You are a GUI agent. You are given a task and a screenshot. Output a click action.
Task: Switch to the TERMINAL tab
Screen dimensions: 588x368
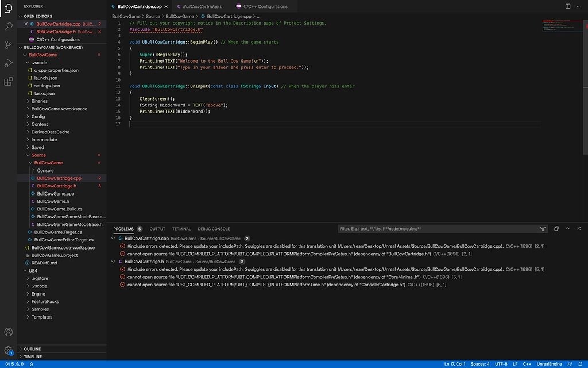click(x=181, y=228)
